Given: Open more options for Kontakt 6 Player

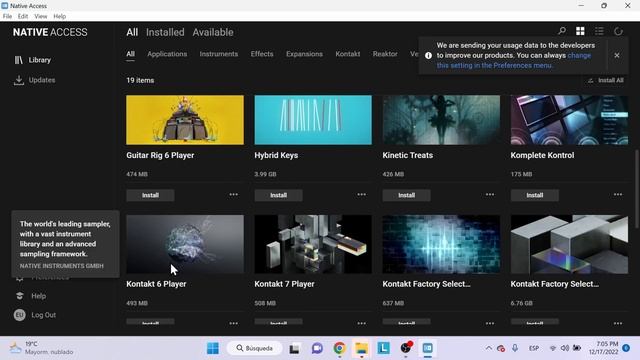Looking at the screenshot, I should point(233,323).
